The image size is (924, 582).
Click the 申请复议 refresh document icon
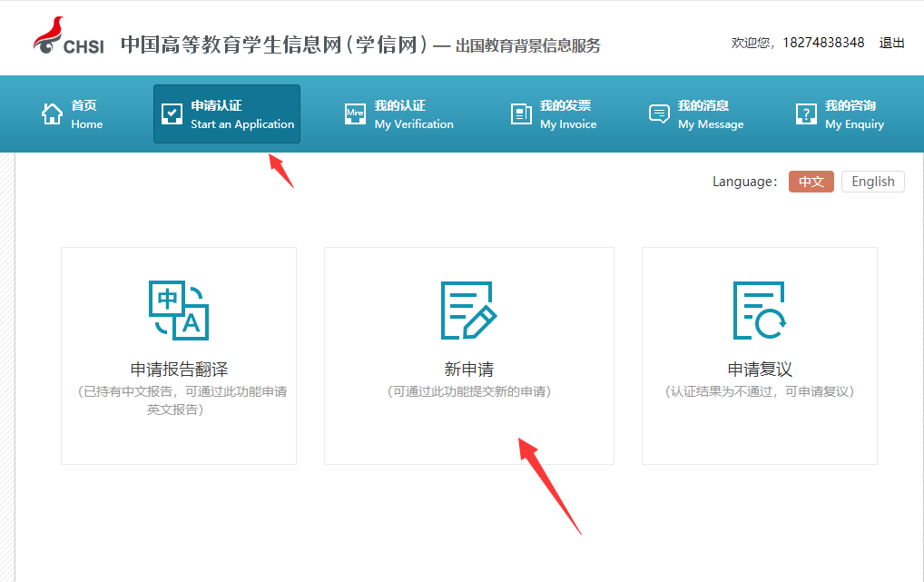[x=759, y=310]
